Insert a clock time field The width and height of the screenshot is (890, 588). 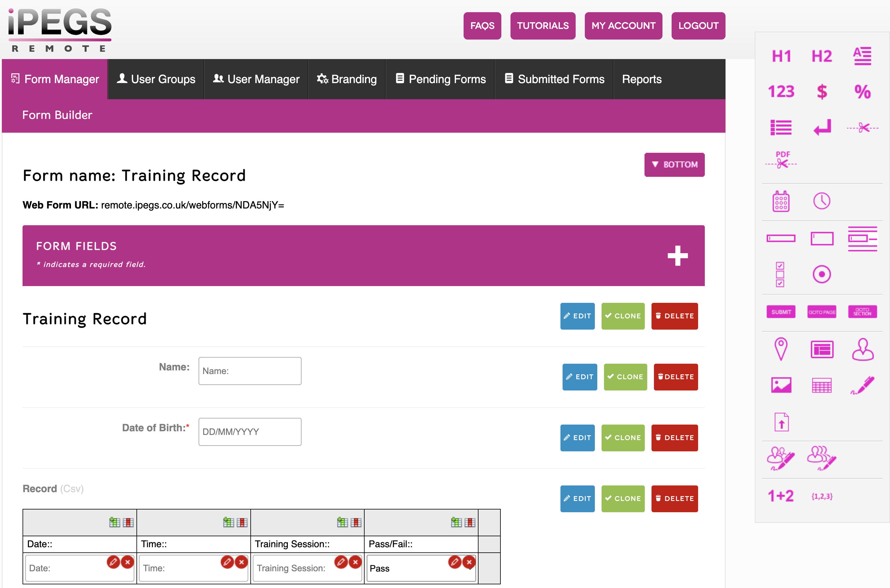pyautogui.click(x=822, y=201)
